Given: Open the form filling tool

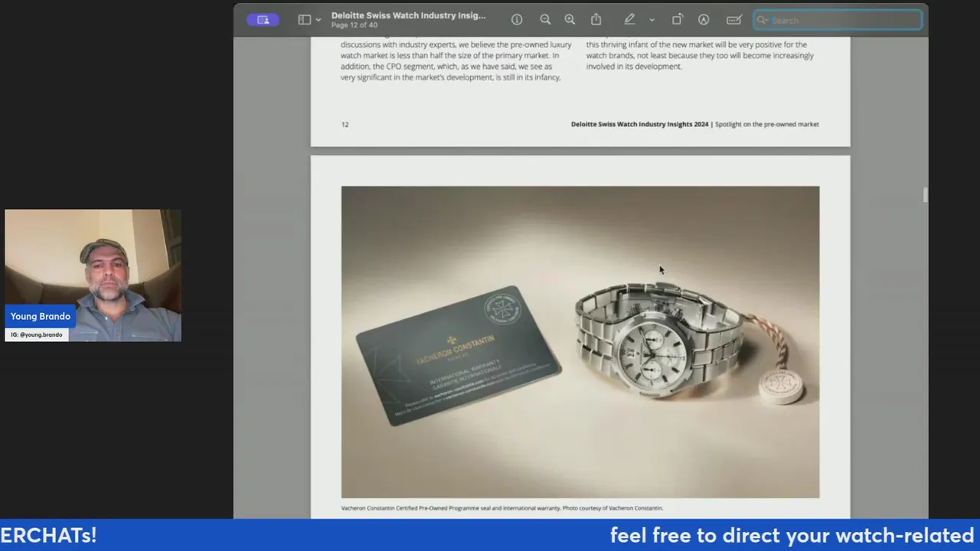Looking at the screenshot, I should [734, 20].
